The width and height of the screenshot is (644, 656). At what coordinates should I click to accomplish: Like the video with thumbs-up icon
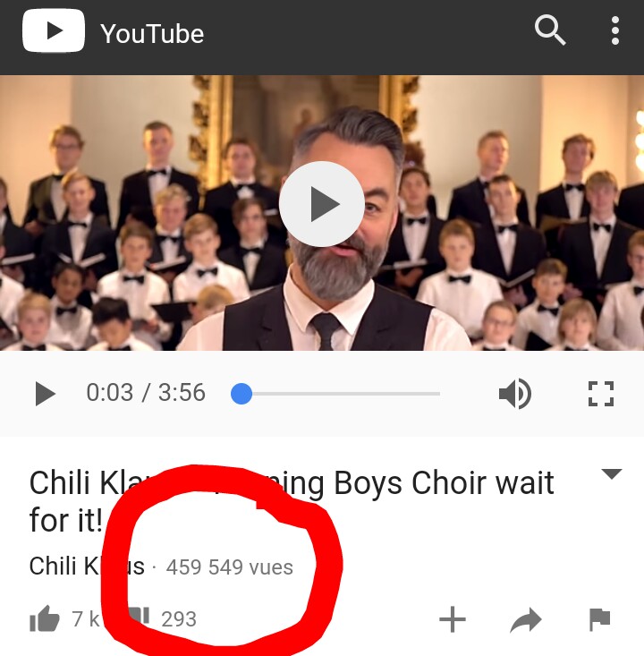click(45, 618)
